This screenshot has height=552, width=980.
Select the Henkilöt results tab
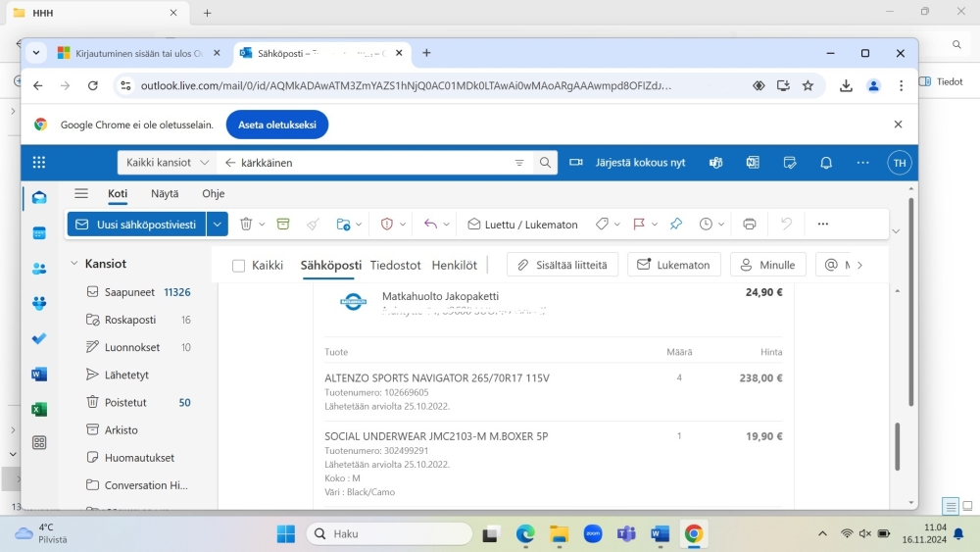455,265
